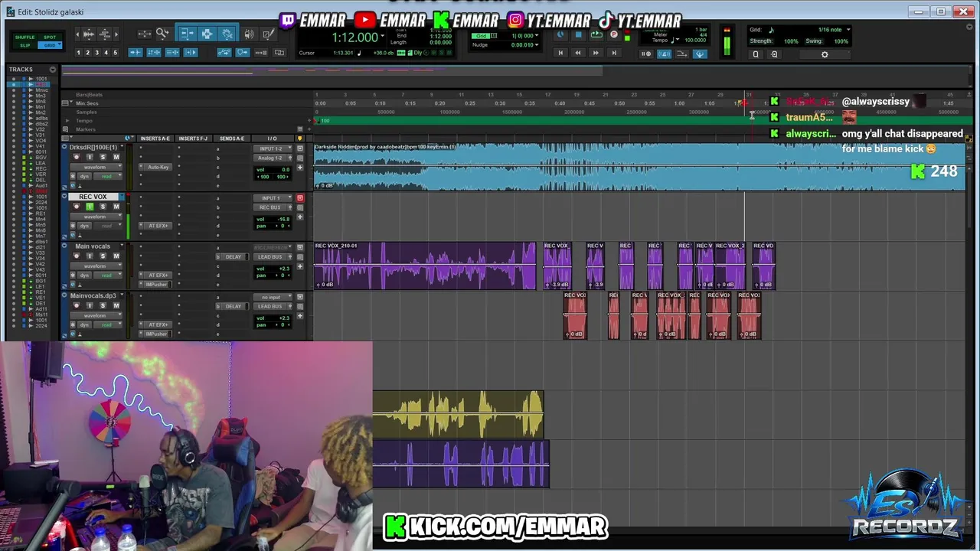Open DELAY send on Mainvocals.dp3 track
The width and height of the screenshot is (980, 551).
click(232, 306)
